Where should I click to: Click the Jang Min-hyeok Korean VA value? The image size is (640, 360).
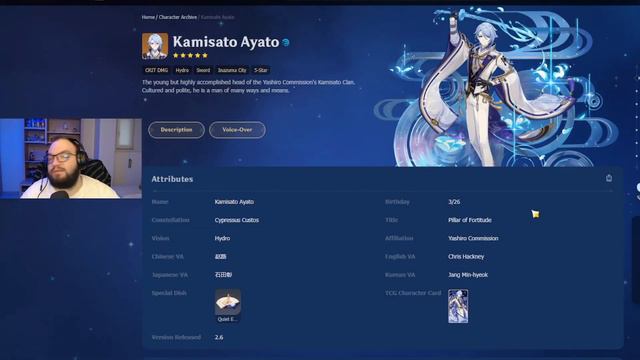pyautogui.click(x=468, y=275)
